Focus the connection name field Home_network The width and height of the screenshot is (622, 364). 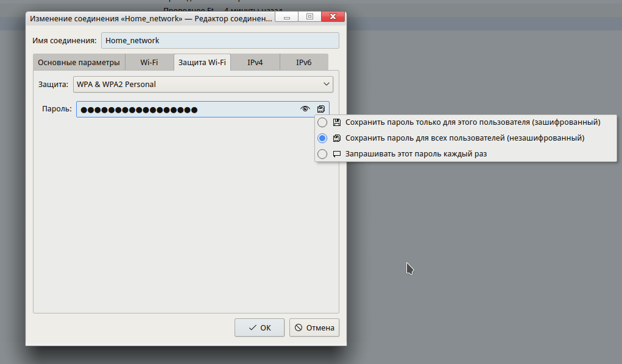(220, 40)
